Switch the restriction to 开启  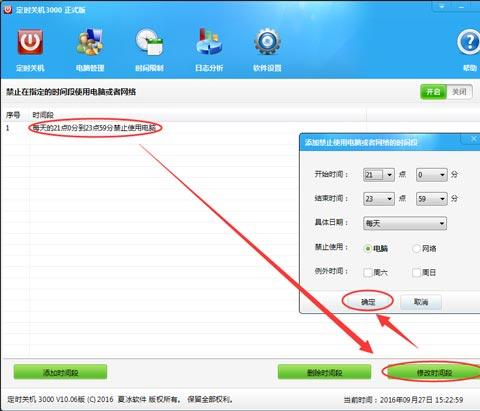tap(433, 92)
